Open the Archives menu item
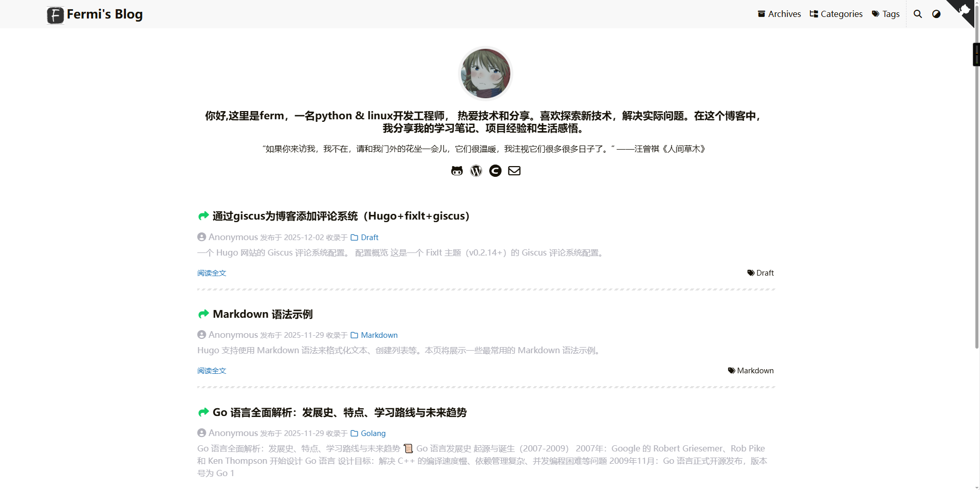This screenshot has width=980, height=490. 779,14
